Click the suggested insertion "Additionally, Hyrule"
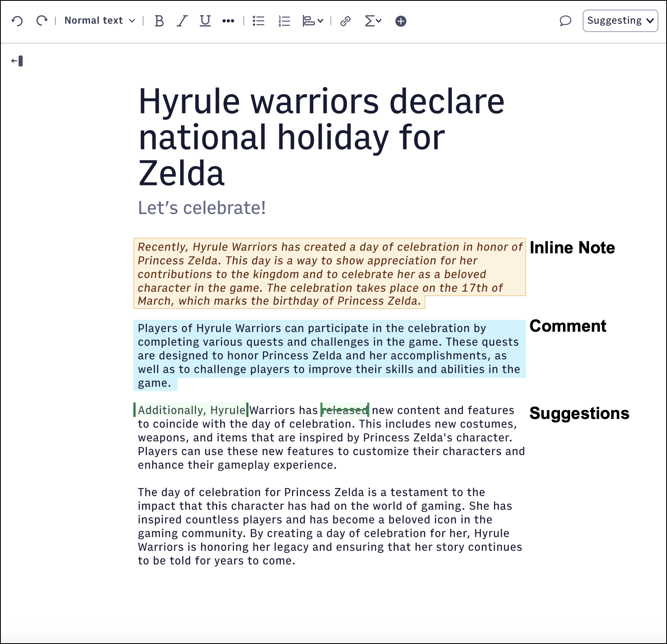This screenshot has width=667, height=644. 191,410
